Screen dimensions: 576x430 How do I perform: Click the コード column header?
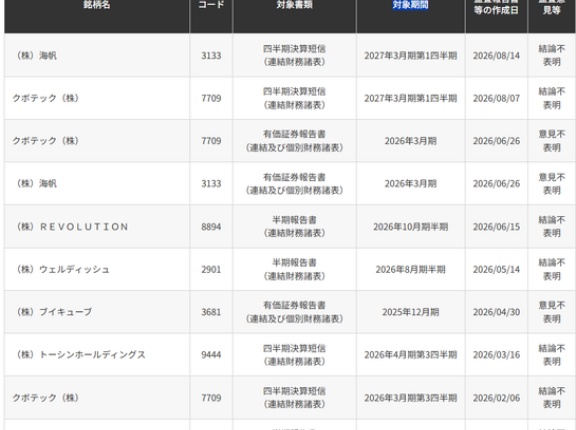pos(211,5)
